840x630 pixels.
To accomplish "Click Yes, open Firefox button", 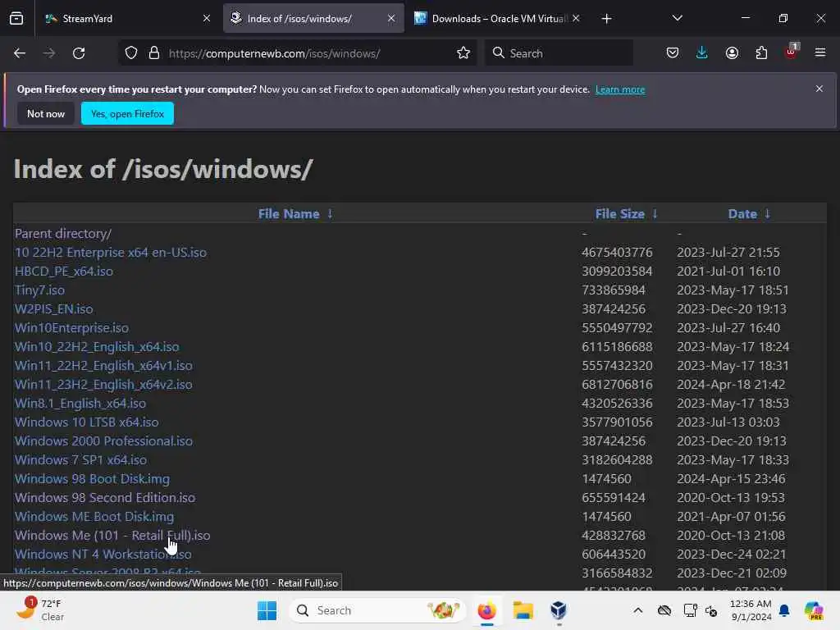I will coord(127,113).
